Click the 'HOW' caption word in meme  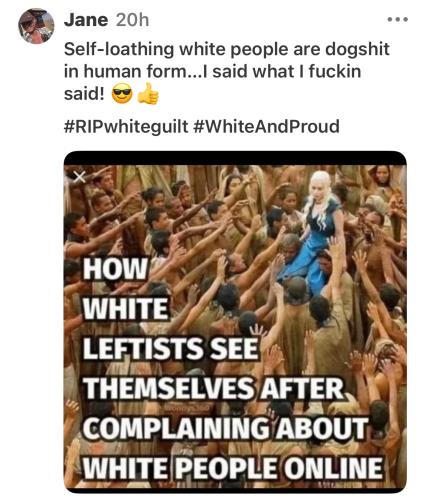115,269
